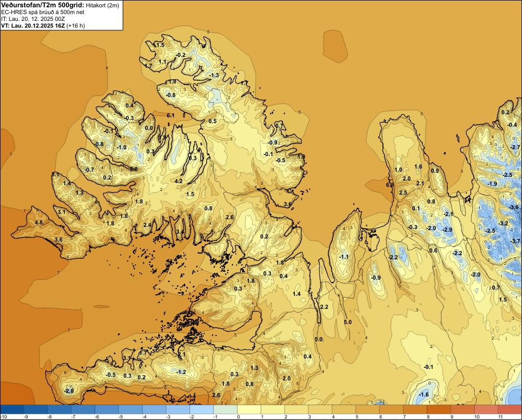Select the -1.9 temperature reading
The width and height of the screenshot is (522, 420).
tap(492, 184)
